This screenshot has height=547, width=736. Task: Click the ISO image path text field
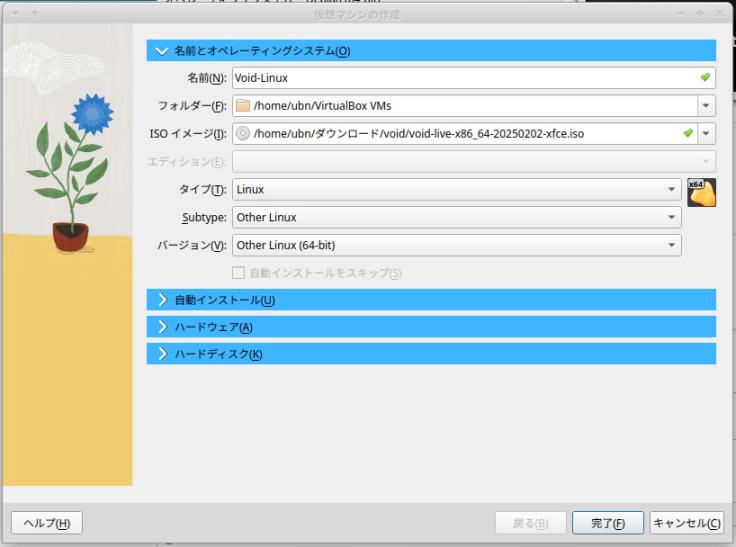tap(465, 133)
